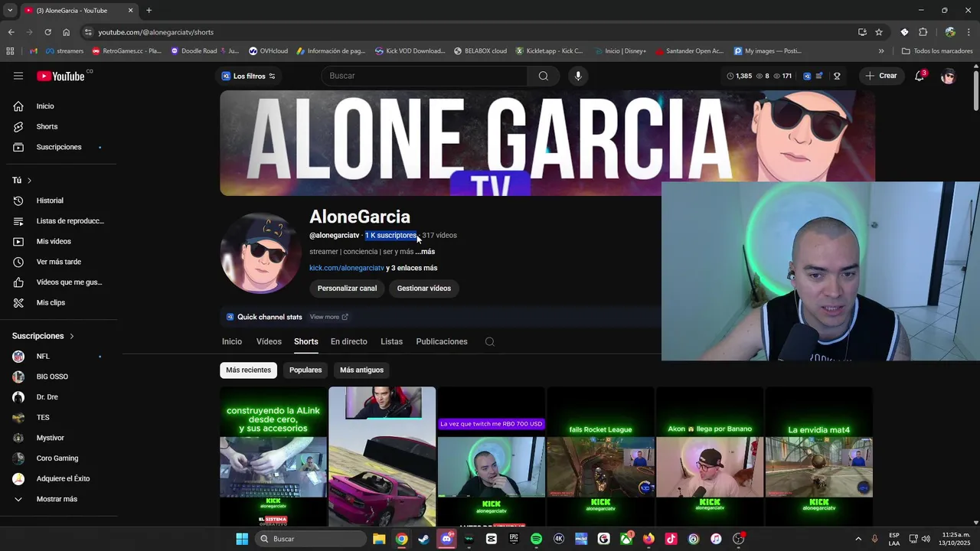Screen dimensions: 980x551
Task: Switch to the Videos channel tab
Action: [x=269, y=341]
